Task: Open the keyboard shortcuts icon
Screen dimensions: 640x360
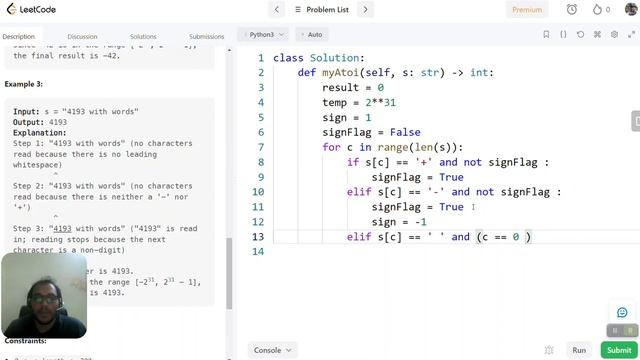Action: tap(597, 35)
